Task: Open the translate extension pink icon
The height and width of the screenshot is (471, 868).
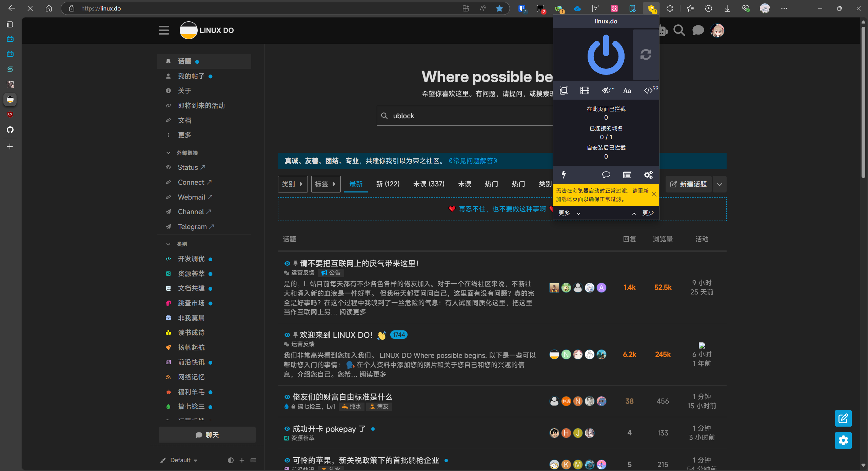Action: 614,8
